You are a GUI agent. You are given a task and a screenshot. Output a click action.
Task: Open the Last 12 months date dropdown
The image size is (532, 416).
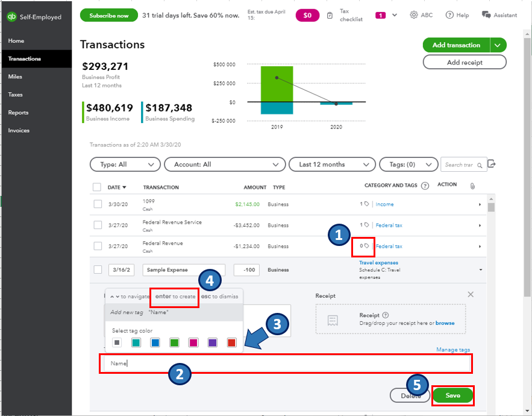pyautogui.click(x=332, y=165)
